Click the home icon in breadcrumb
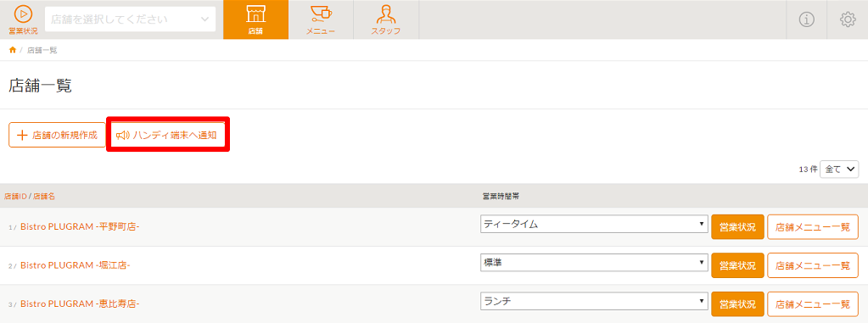868x323 pixels. click(x=13, y=50)
